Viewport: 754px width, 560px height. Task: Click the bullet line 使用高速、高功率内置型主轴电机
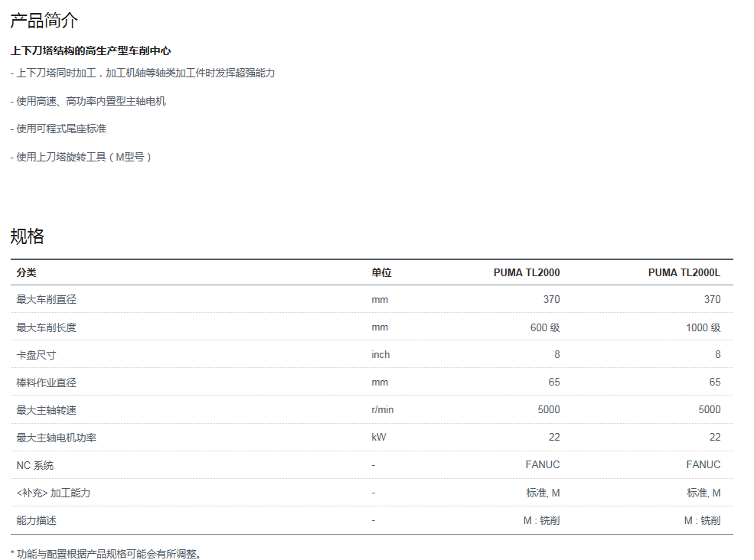coord(89,102)
